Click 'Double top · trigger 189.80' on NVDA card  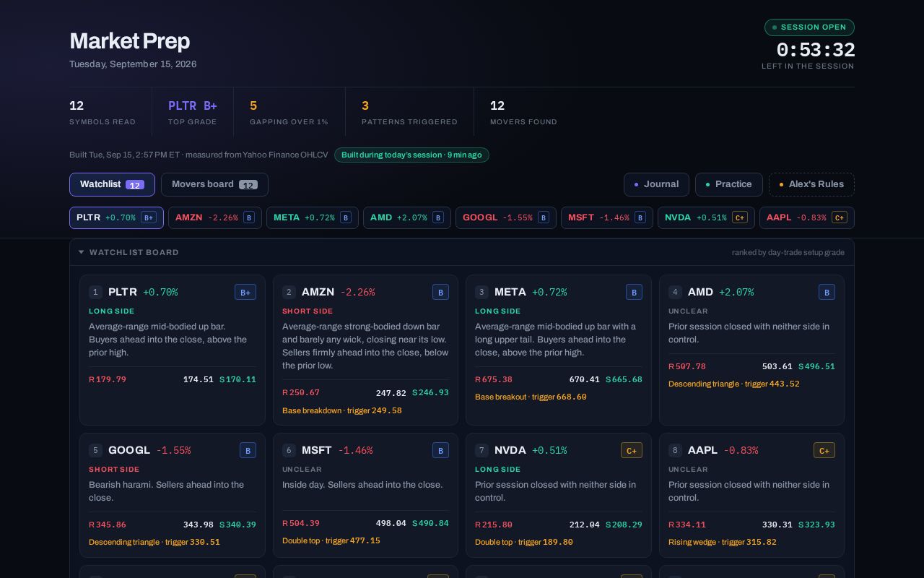click(524, 542)
